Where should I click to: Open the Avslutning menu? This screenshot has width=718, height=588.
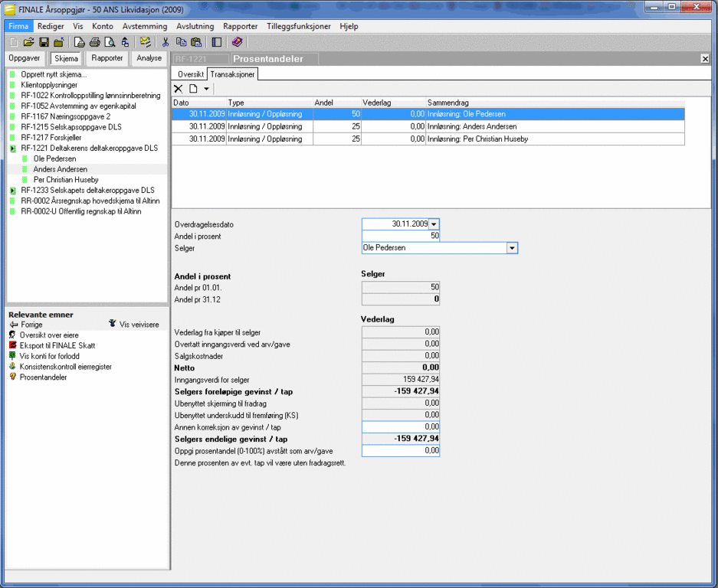(195, 27)
